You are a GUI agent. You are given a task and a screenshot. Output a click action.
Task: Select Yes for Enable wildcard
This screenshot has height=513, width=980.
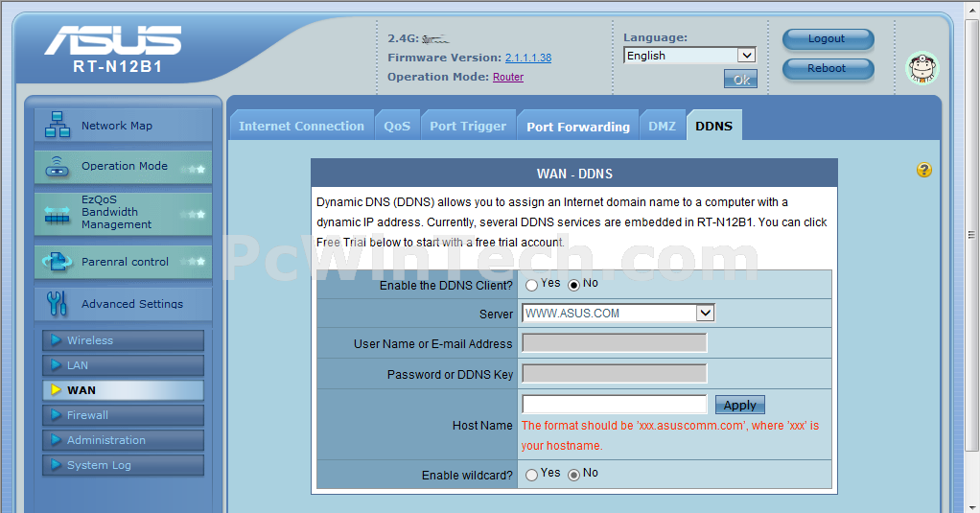click(531, 475)
